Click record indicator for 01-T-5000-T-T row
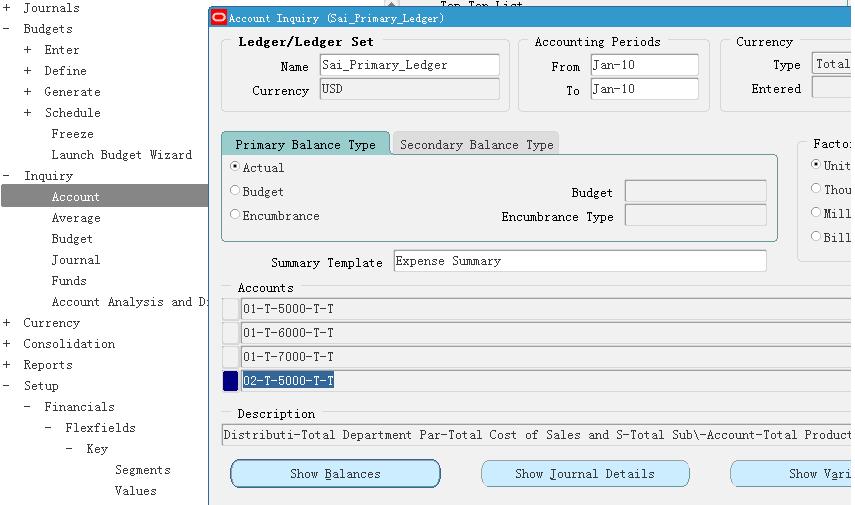This screenshot has width=855, height=505. pos(231,309)
